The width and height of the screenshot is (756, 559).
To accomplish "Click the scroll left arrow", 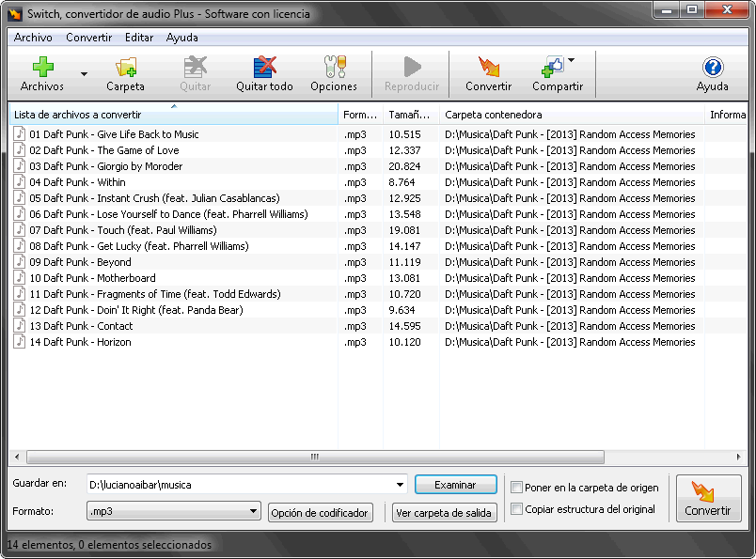I will pos(17,457).
